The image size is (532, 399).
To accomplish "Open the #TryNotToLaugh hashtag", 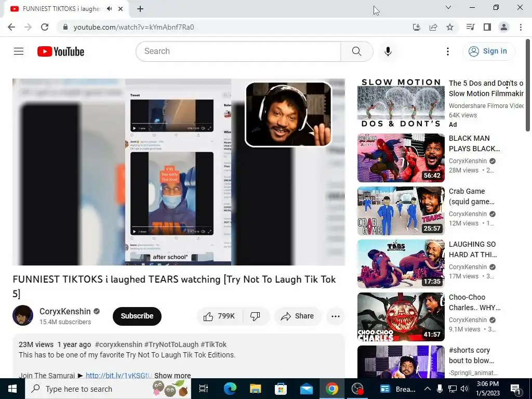I will [171, 344].
